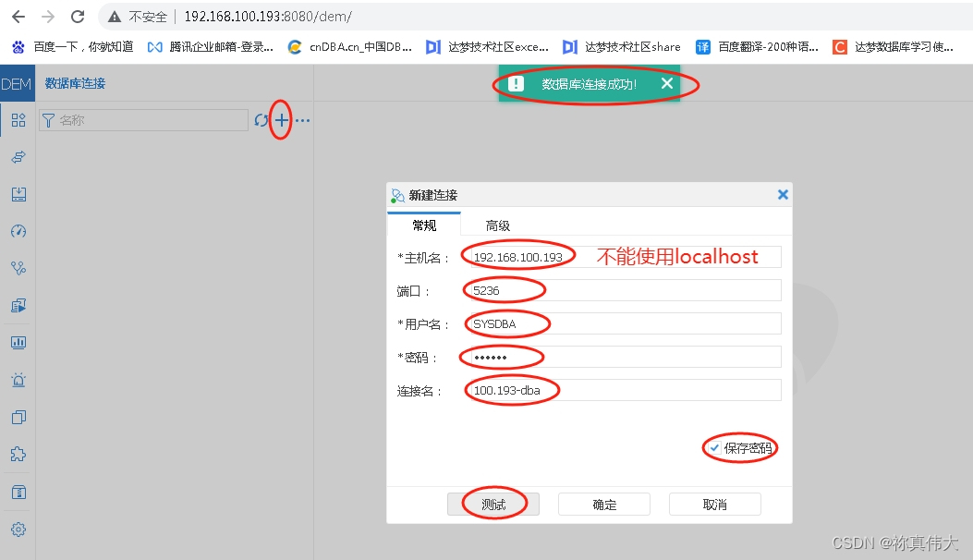Open the second sidebar icon with arrows

(x=18, y=157)
